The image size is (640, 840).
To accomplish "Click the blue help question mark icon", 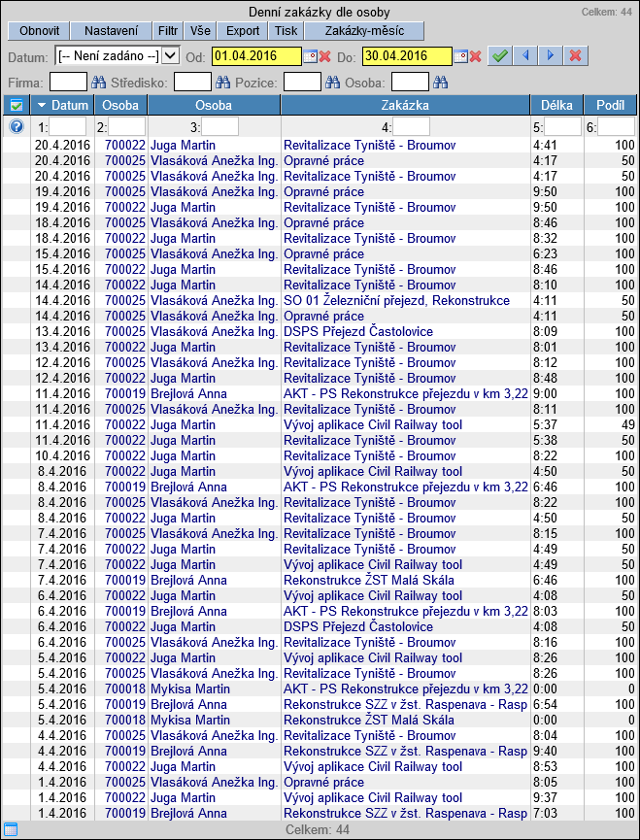I will click(17, 126).
